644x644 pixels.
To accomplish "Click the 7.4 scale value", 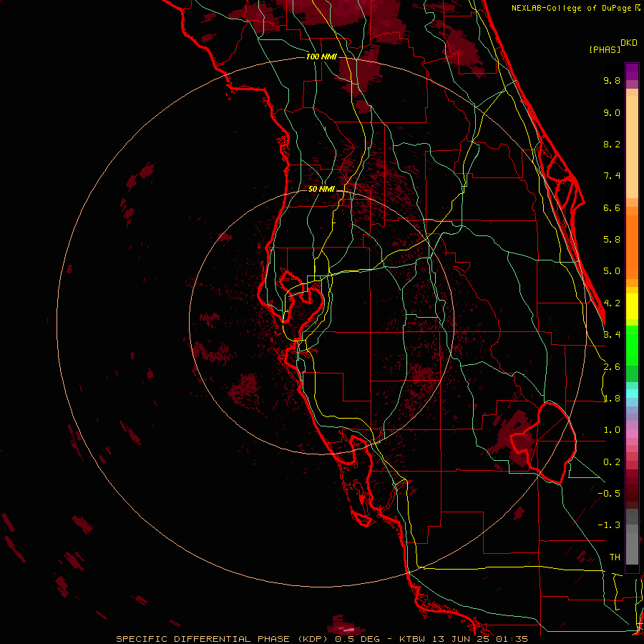I will click(612, 176).
